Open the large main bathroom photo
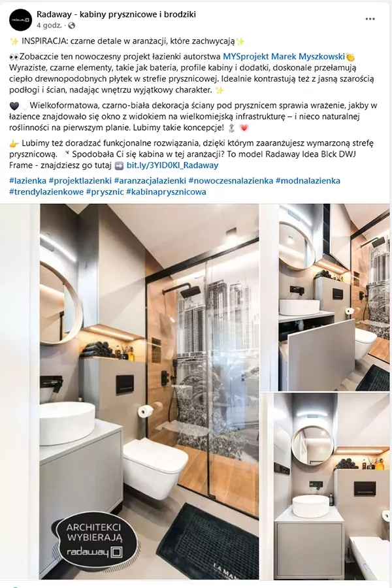The image size is (392, 588). coord(129,391)
